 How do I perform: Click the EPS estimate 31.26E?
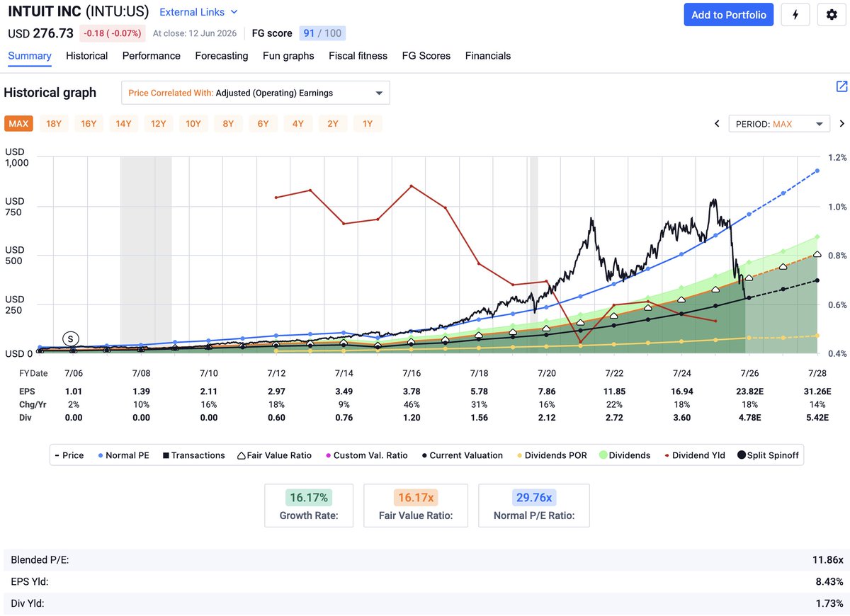tap(817, 391)
